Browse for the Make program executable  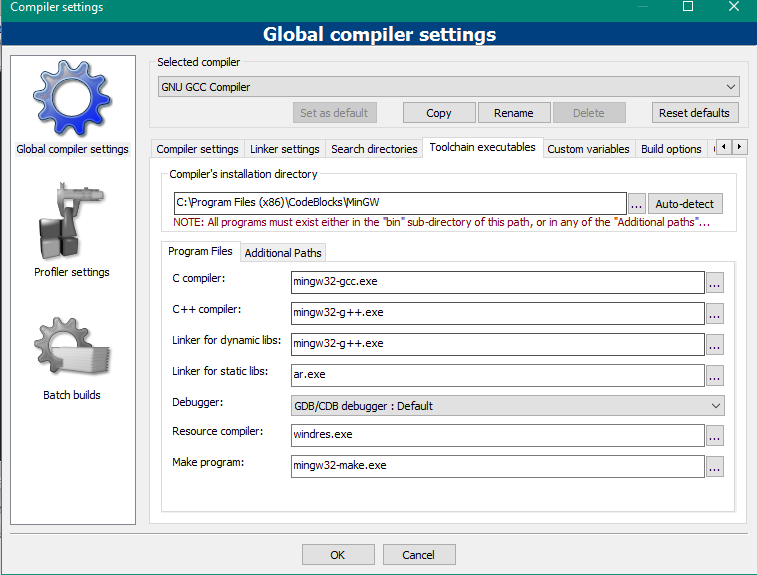[x=714, y=466]
